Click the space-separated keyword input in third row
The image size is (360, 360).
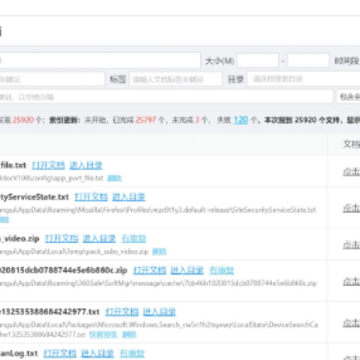pyautogui.click(x=166, y=97)
